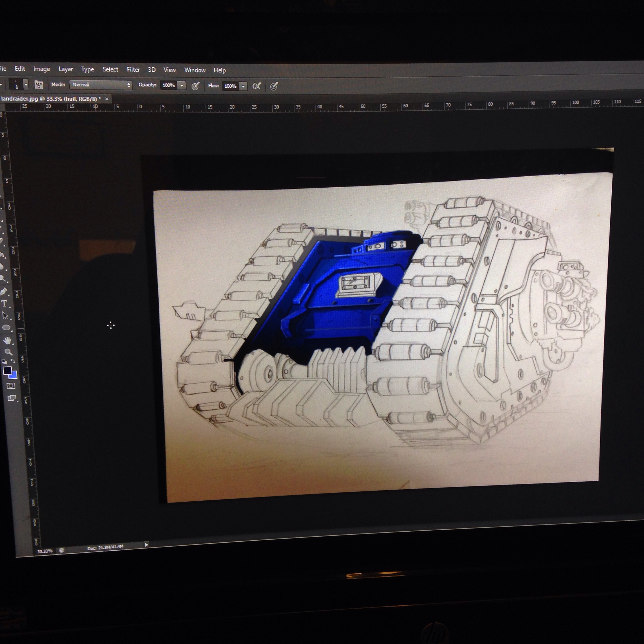Close the landraider.jpg document tab
Screen dimensions: 644x644
[107, 99]
